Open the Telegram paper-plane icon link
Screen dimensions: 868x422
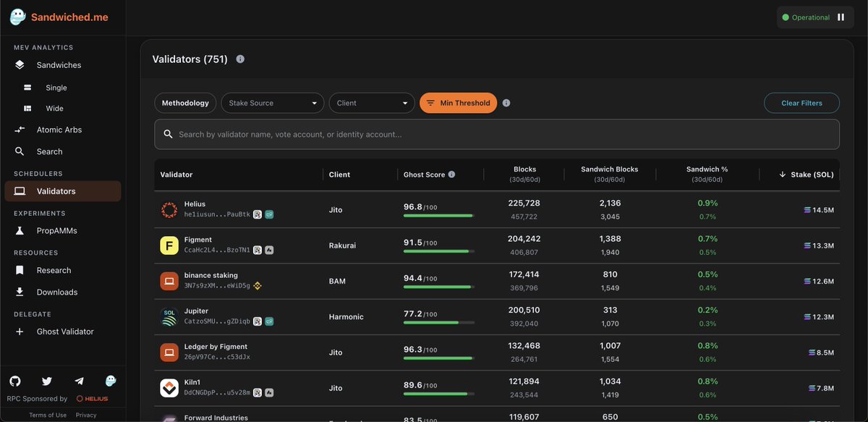[79, 381]
